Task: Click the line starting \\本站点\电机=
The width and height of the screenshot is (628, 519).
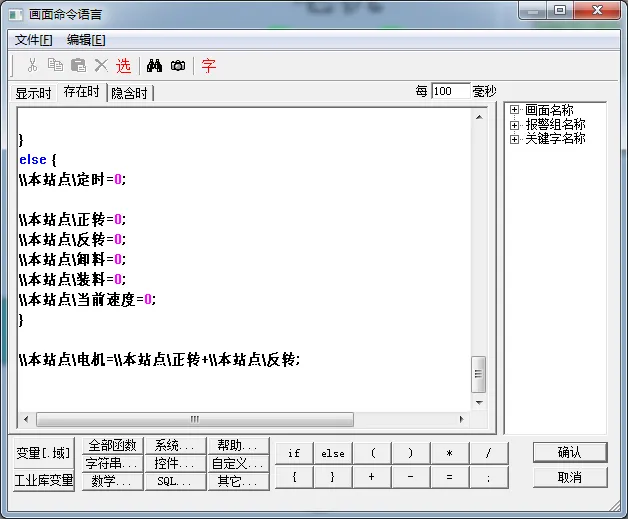Action: point(159,359)
